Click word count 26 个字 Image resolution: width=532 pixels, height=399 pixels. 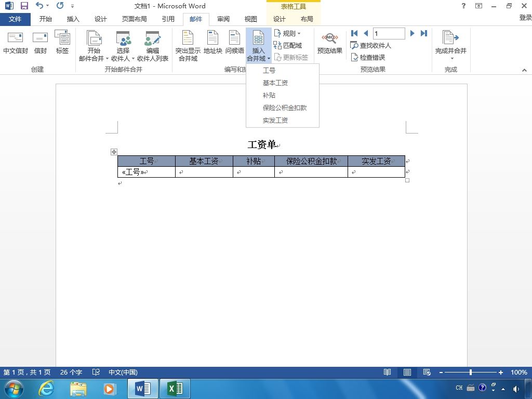click(71, 372)
